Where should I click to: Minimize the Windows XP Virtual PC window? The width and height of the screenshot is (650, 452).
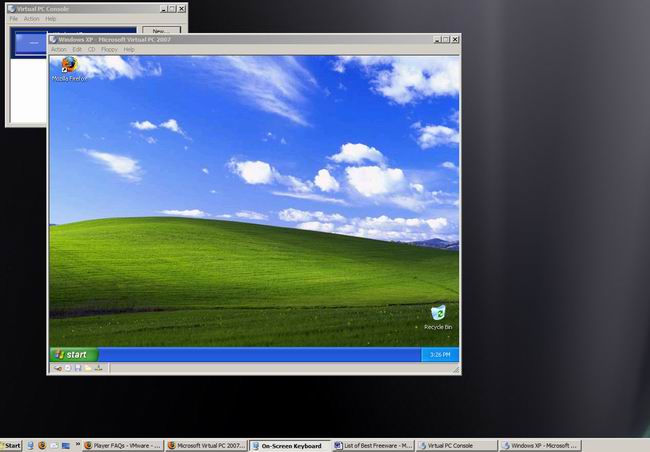(x=437, y=39)
